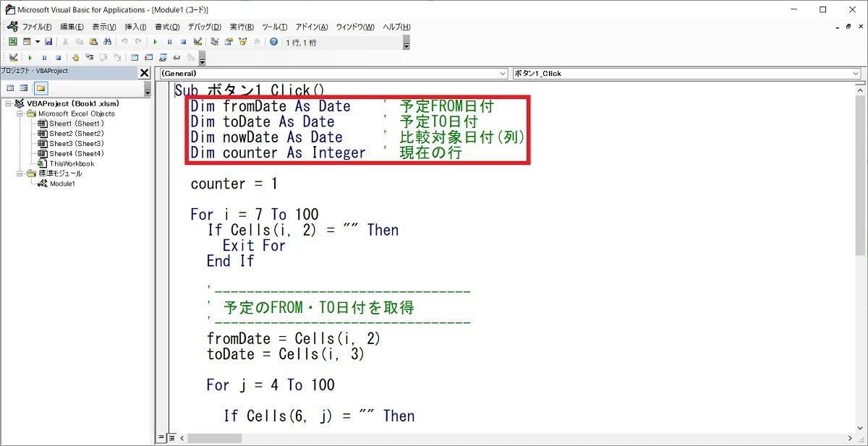Click View Code in the Project panel
This screenshot has width=868, height=446.
[10, 88]
